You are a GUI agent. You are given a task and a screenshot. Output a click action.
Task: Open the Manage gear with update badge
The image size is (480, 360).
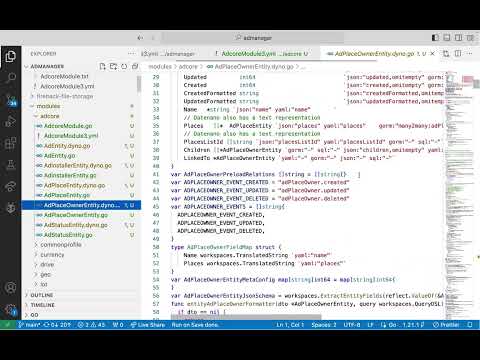tap(10, 309)
